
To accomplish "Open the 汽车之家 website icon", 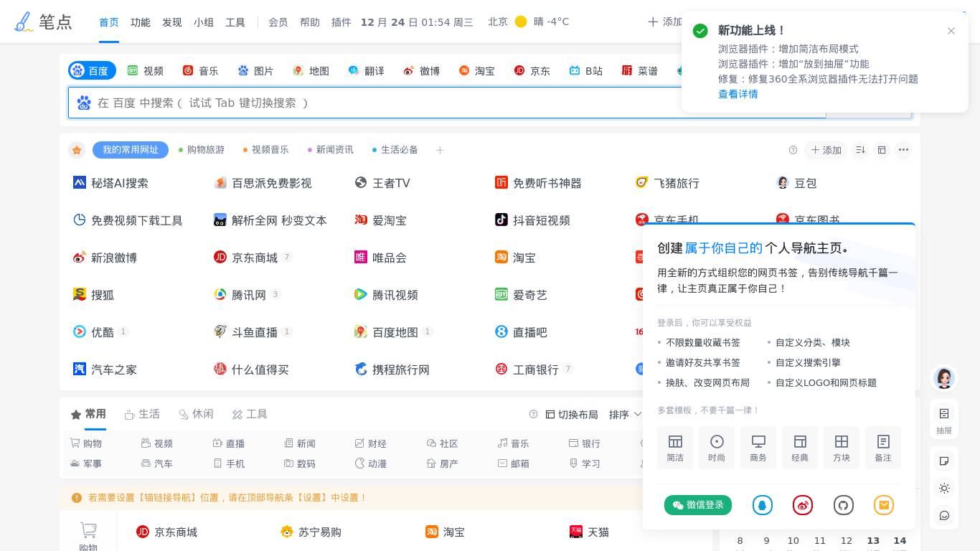I will click(x=80, y=369).
